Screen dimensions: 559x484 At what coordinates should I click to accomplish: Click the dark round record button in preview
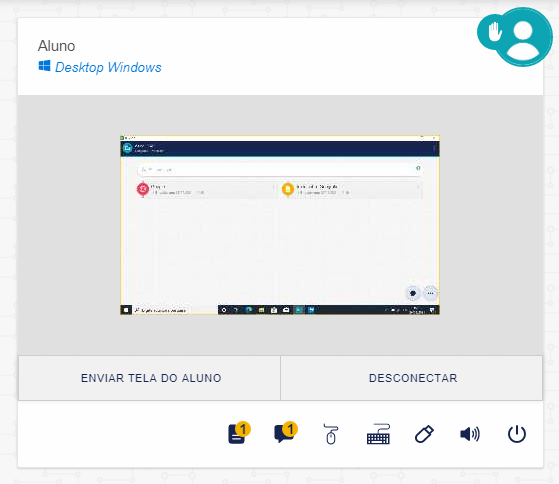(x=413, y=293)
